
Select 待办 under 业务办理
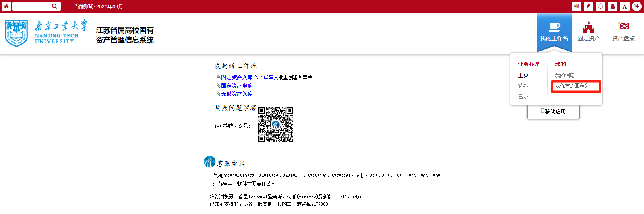[x=523, y=86]
